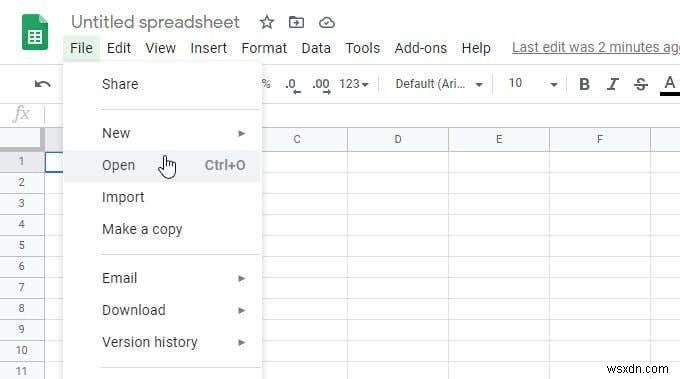Open the Add-ons menu

(421, 48)
